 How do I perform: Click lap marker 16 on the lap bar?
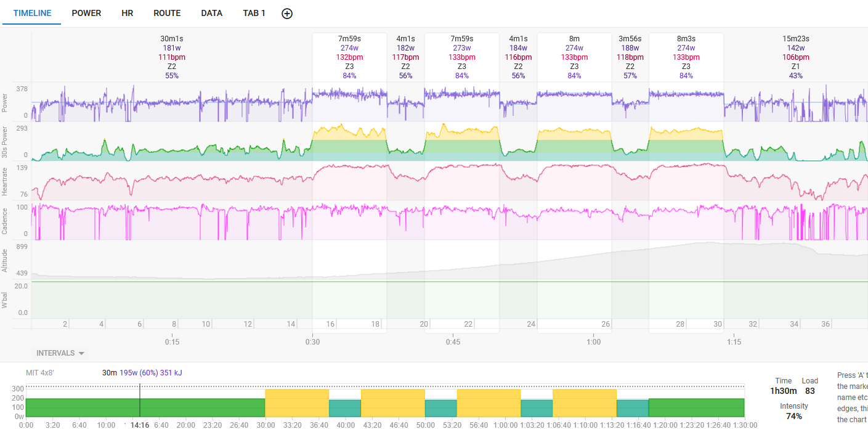331,324
